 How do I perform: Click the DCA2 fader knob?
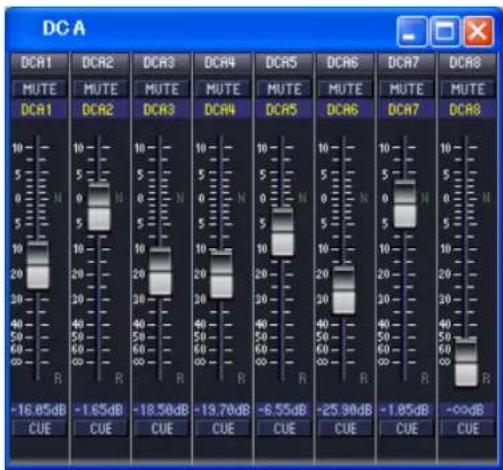99,207
